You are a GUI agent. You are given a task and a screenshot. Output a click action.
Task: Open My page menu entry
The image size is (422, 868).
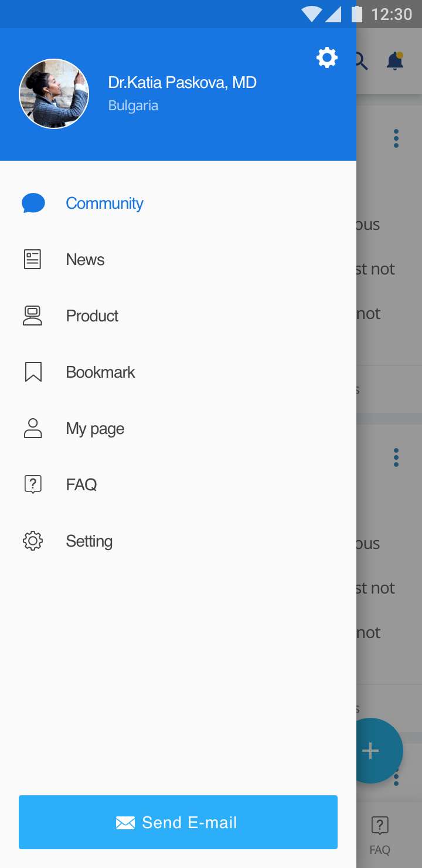point(178,428)
